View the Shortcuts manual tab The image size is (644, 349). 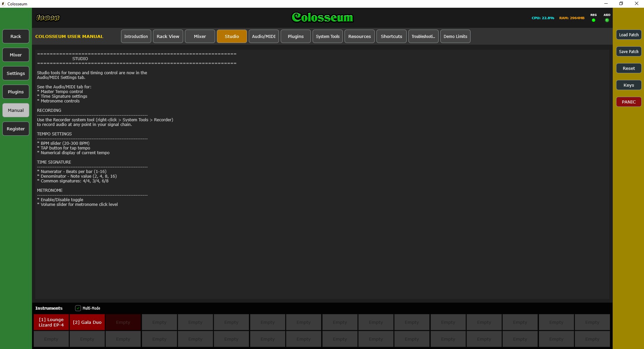(x=391, y=36)
